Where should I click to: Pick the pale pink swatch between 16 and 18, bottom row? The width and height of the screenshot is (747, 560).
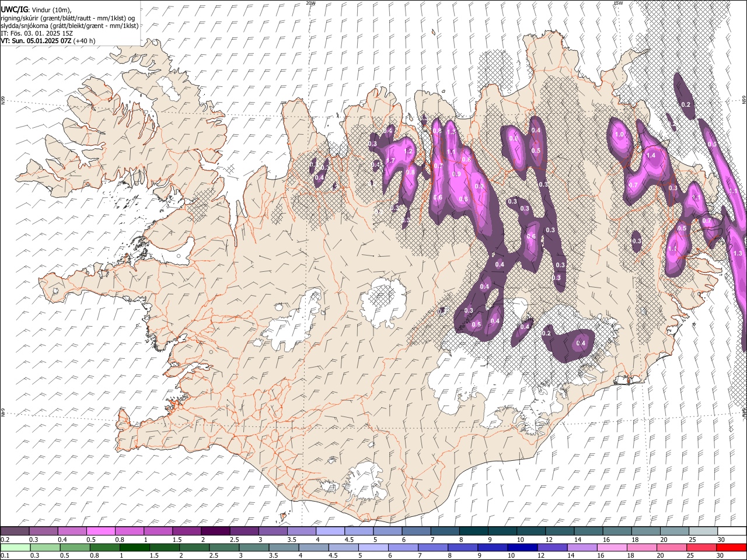click(x=611, y=548)
